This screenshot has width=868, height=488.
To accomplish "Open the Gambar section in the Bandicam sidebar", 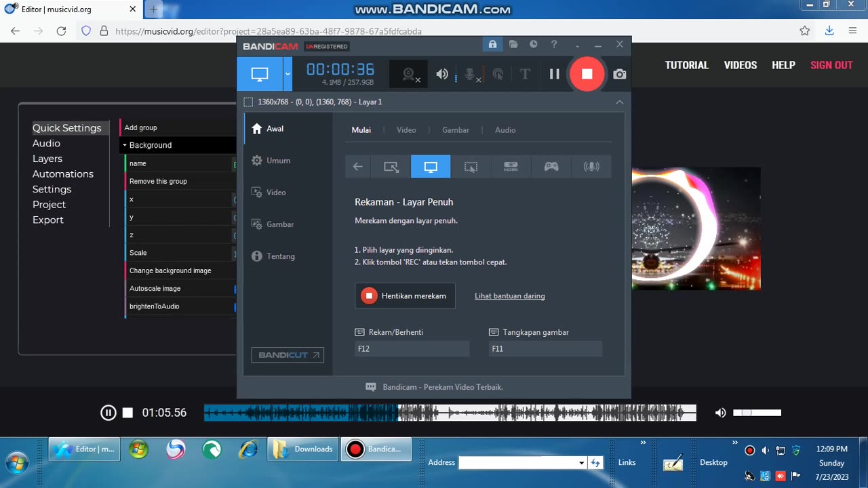I will coord(288,224).
